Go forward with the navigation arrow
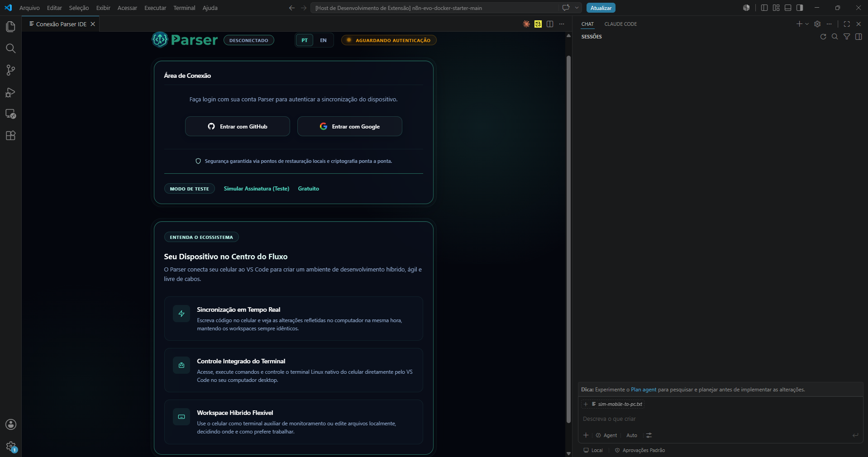Viewport: 868px width, 457px height. 304,8
